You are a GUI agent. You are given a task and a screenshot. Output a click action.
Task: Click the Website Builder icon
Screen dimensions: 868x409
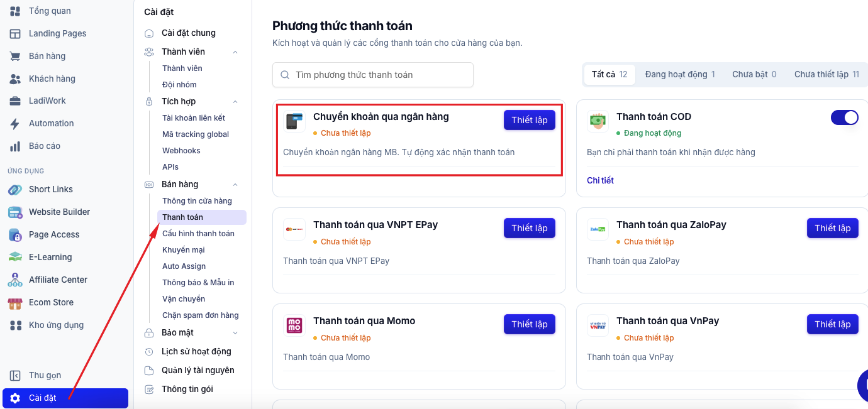[x=15, y=212]
